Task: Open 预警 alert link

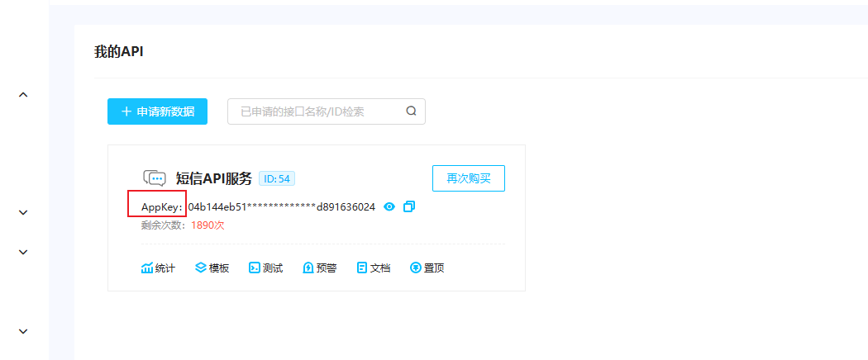Action: click(320, 268)
